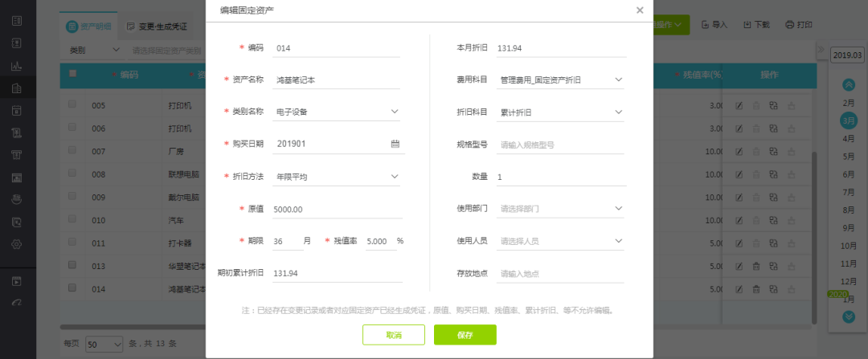Check the checkbox for row 008
The width and height of the screenshot is (868, 359).
pyautogui.click(x=72, y=173)
